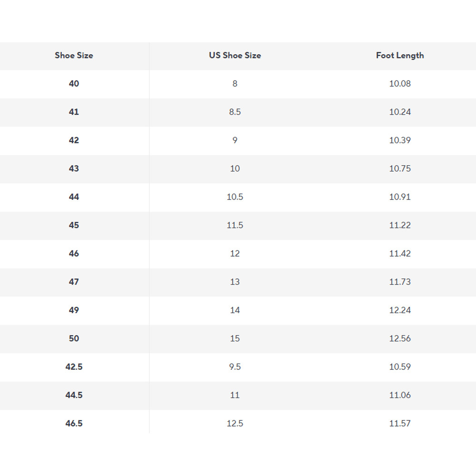The image size is (476, 476).
Task: Select the 10.08 foot length cell
Action: (400, 84)
